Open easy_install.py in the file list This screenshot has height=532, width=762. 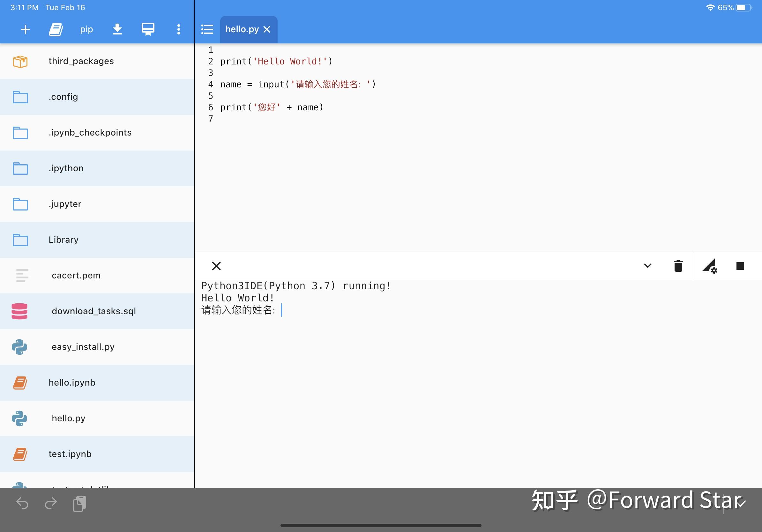pos(97,347)
